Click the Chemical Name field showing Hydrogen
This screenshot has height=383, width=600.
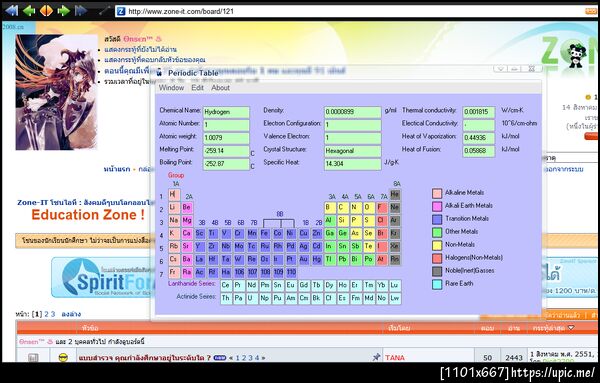click(x=226, y=112)
